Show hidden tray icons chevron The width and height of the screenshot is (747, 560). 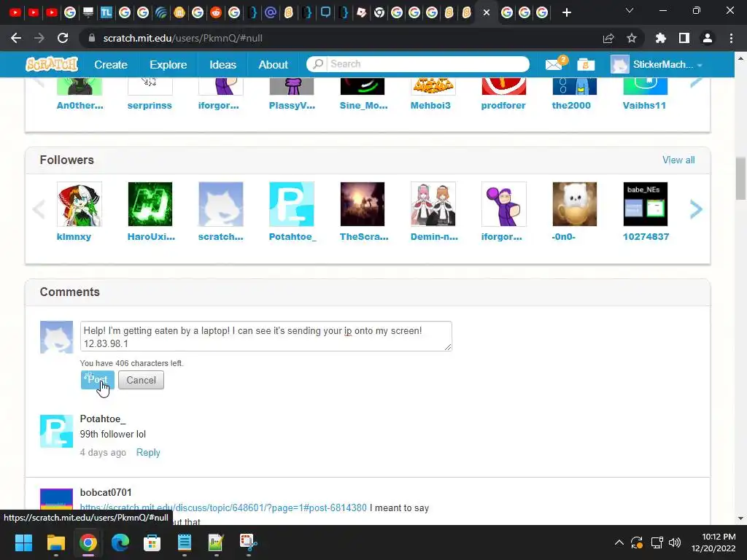pyautogui.click(x=619, y=542)
